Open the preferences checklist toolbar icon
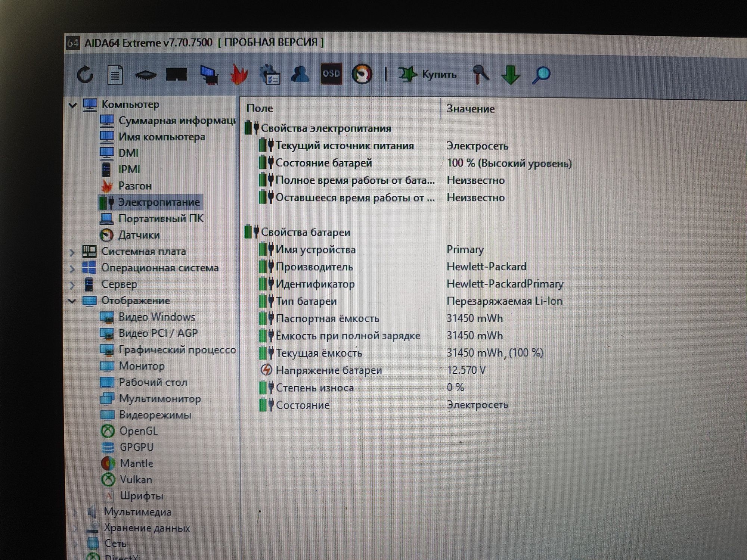 coord(270,75)
